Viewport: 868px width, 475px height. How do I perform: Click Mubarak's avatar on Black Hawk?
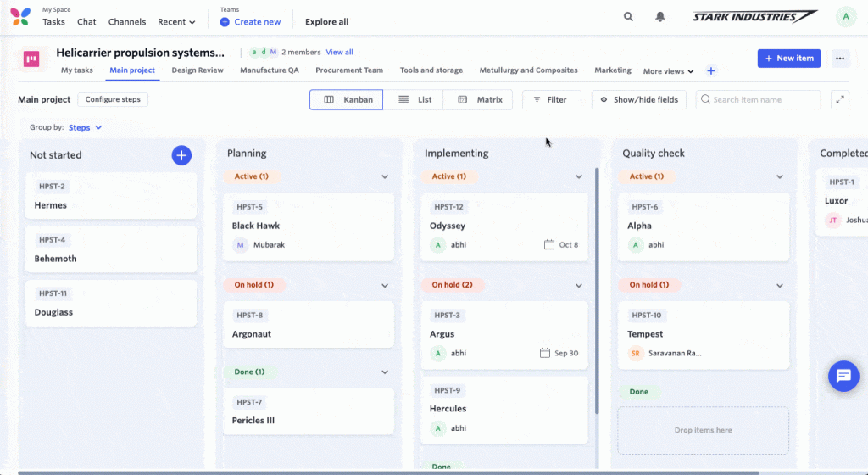(x=240, y=244)
